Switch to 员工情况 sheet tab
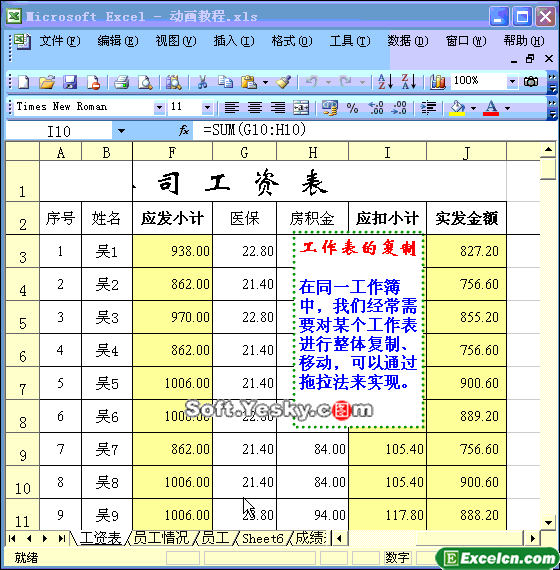Viewport: 560px width, 570px height. click(161, 538)
